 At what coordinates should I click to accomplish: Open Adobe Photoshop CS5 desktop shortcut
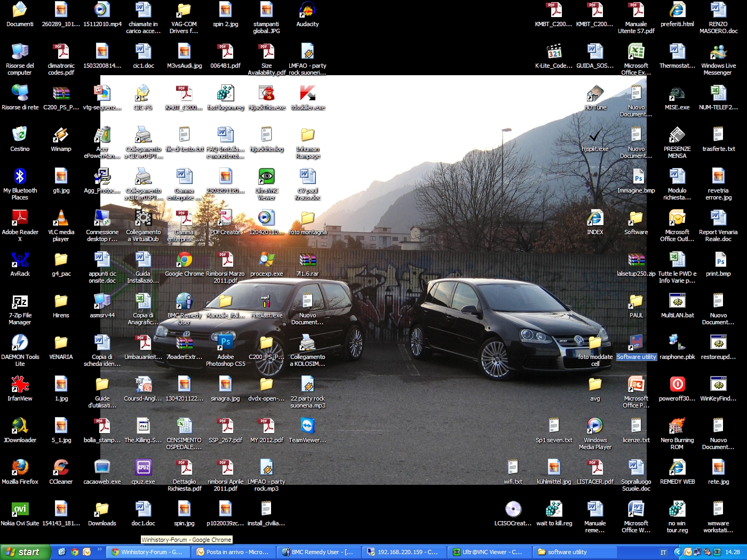click(x=225, y=343)
